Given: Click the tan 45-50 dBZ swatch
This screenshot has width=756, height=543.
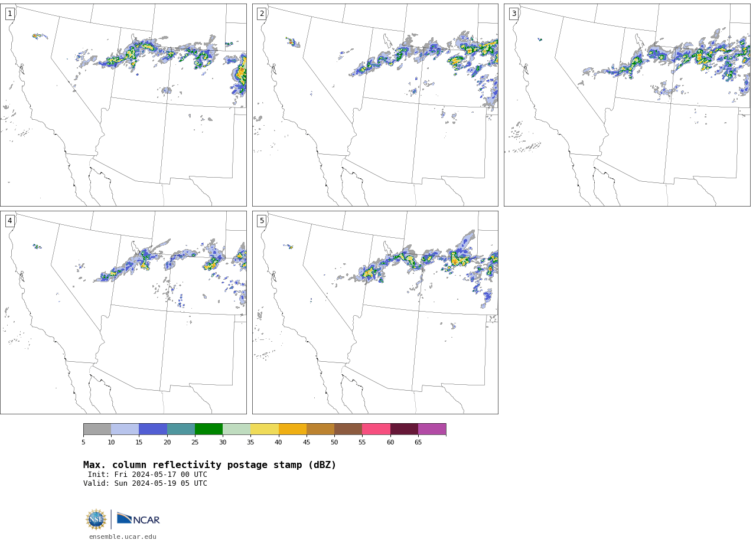Looking at the screenshot, I should 320,429.
